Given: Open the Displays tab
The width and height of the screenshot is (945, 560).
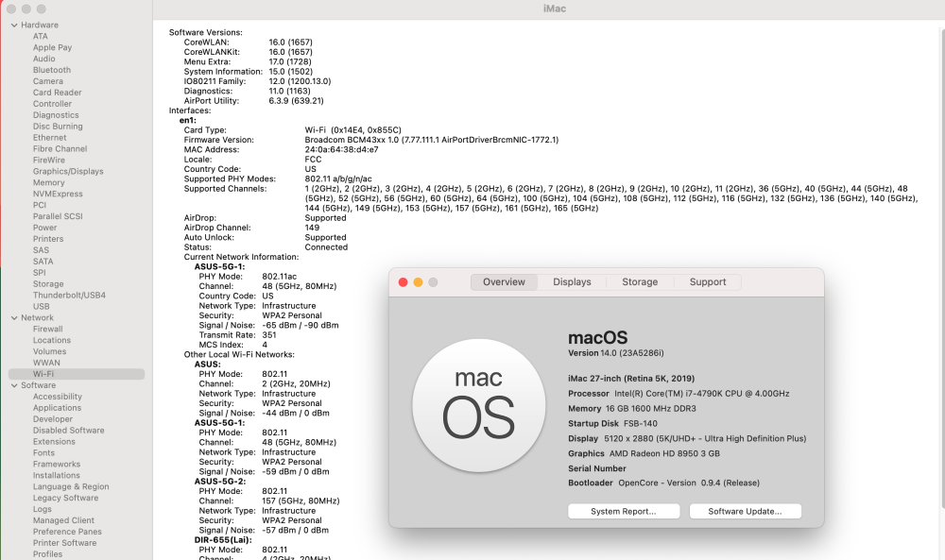Looking at the screenshot, I should tap(572, 281).
